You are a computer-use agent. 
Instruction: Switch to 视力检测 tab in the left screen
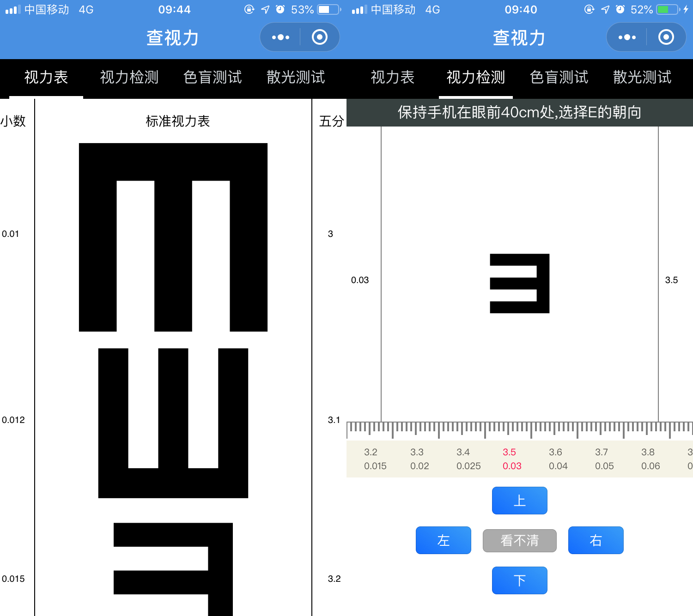coord(129,77)
